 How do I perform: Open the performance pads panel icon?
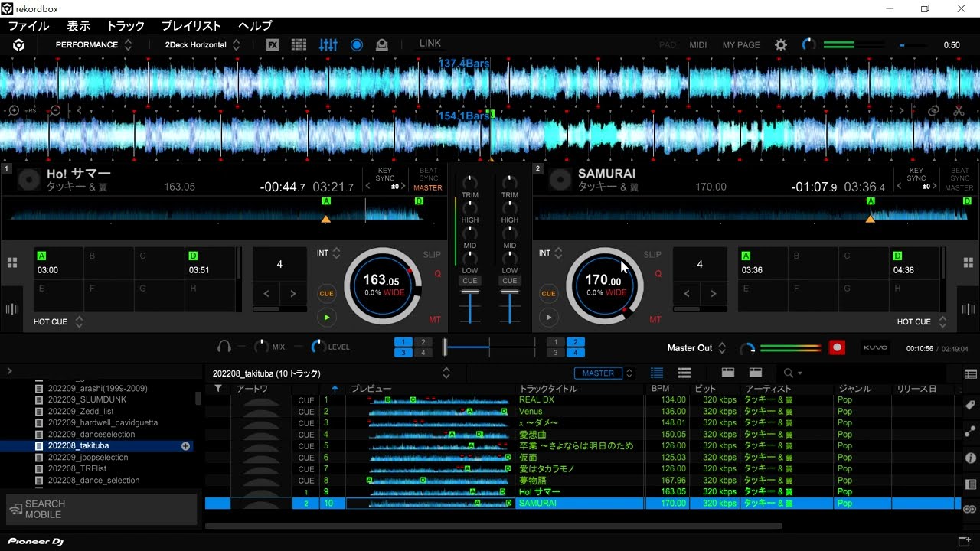[x=299, y=44]
